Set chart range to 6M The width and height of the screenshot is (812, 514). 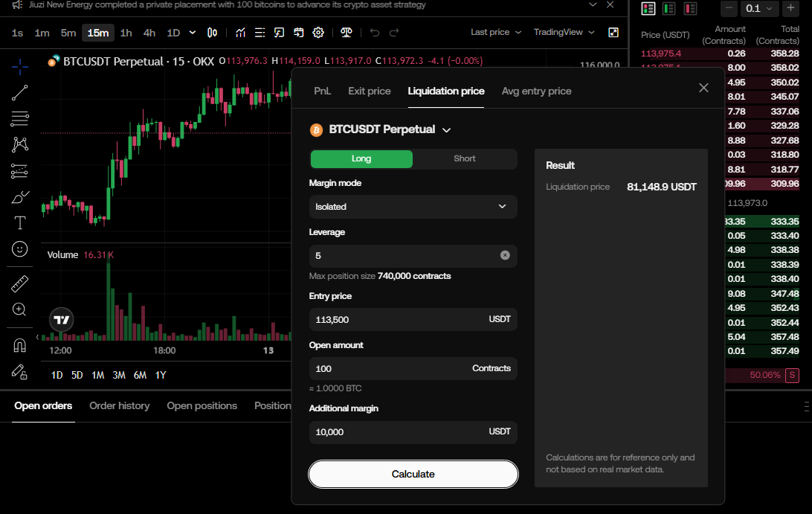(x=140, y=375)
